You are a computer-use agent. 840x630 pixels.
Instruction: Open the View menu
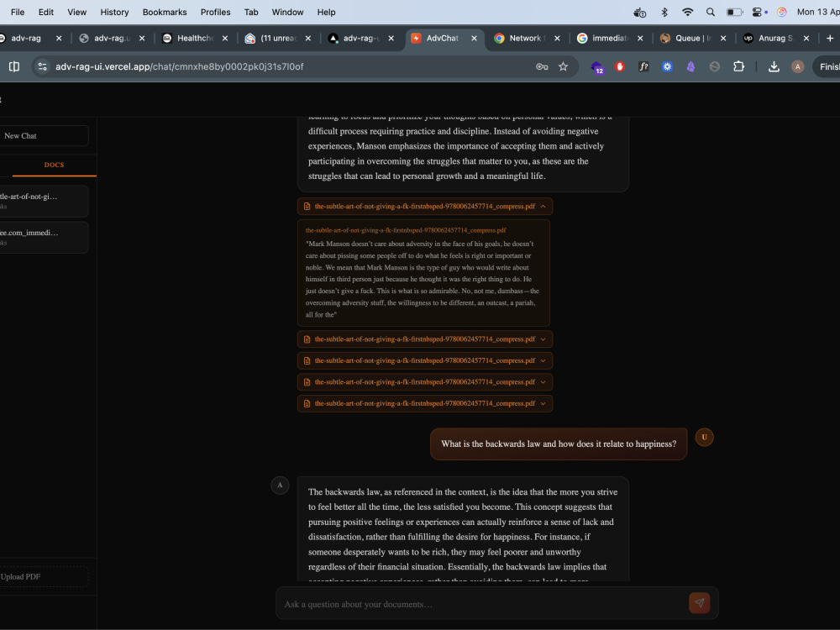coord(76,12)
